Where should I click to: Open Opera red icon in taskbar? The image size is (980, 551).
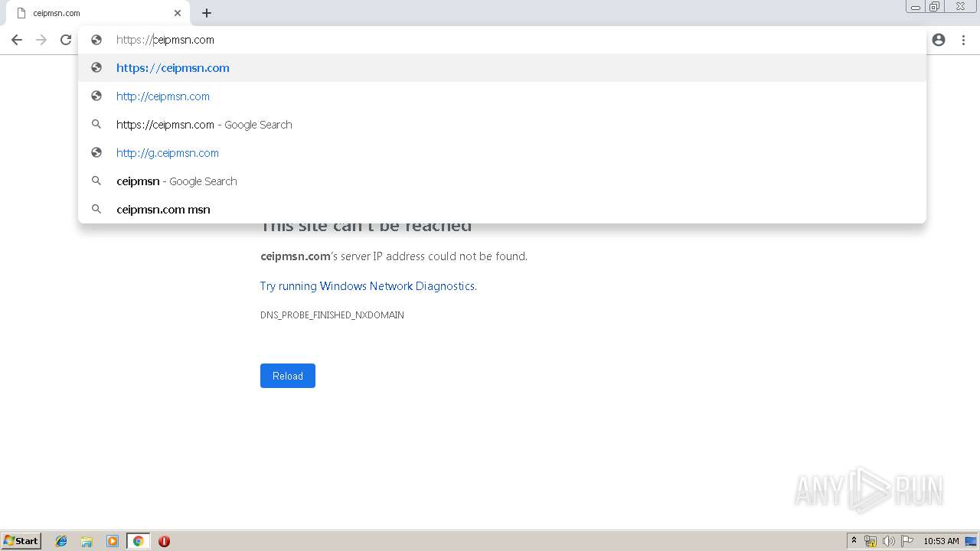(164, 541)
